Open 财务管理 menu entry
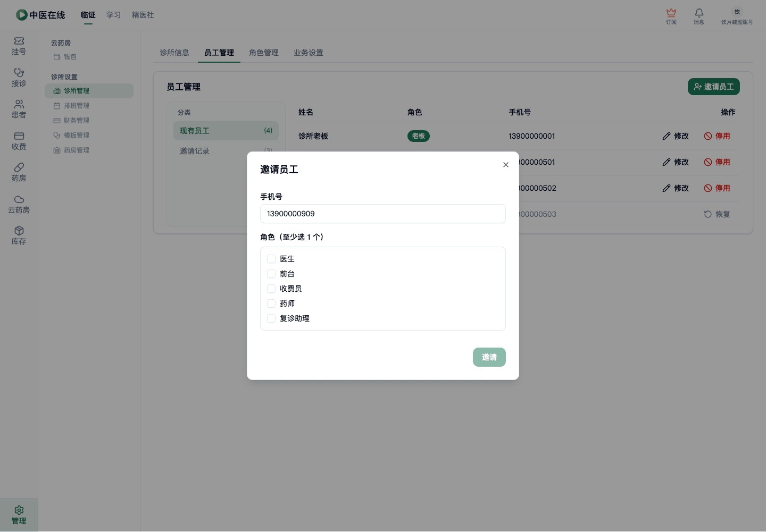This screenshot has height=532, width=766. coord(89,121)
